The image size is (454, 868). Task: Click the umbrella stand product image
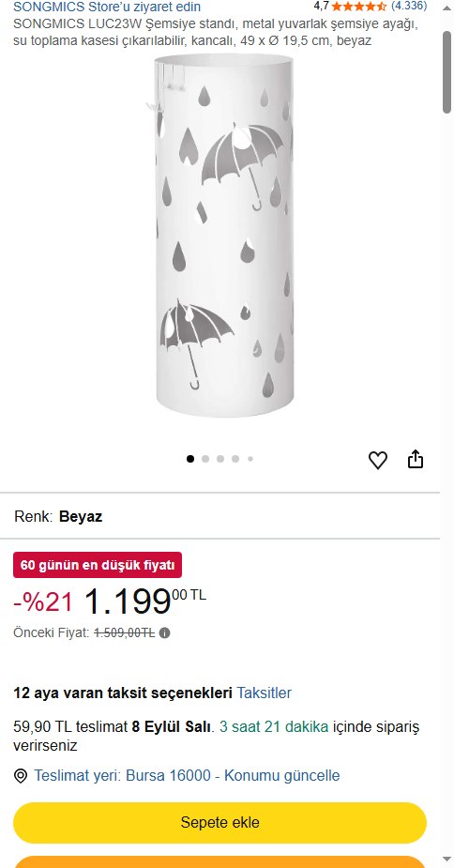point(224,236)
